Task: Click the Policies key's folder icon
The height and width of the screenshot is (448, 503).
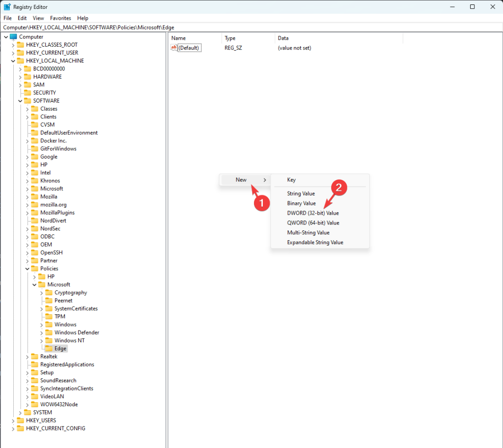Action: [x=33, y=268]
